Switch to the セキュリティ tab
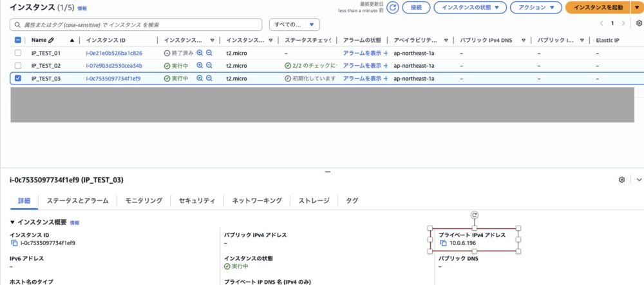The image size is (644, 285). pos(196,201)
